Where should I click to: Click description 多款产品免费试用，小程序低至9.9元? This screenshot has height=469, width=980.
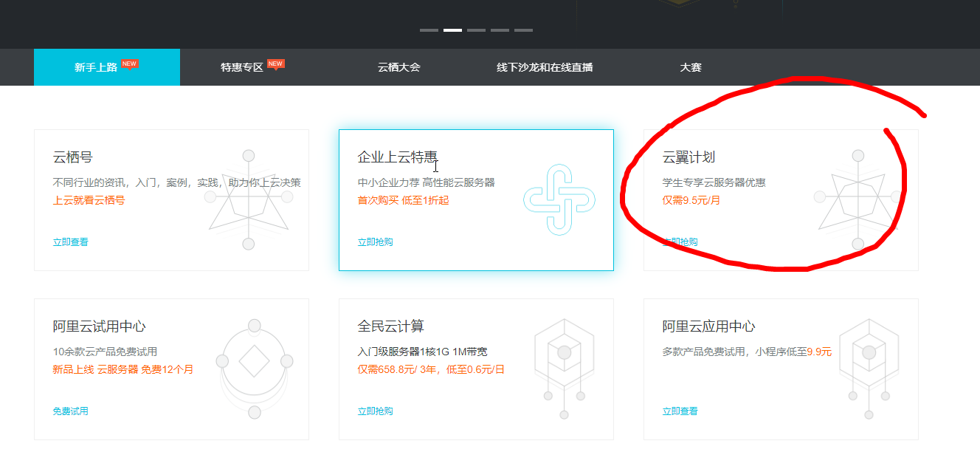click(747, 352)
